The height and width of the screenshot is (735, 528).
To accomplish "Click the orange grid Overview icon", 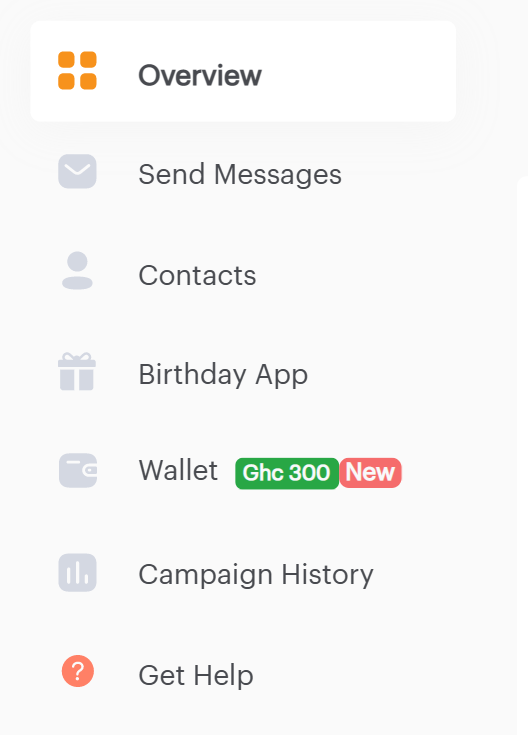I will [x=77, y=70].
